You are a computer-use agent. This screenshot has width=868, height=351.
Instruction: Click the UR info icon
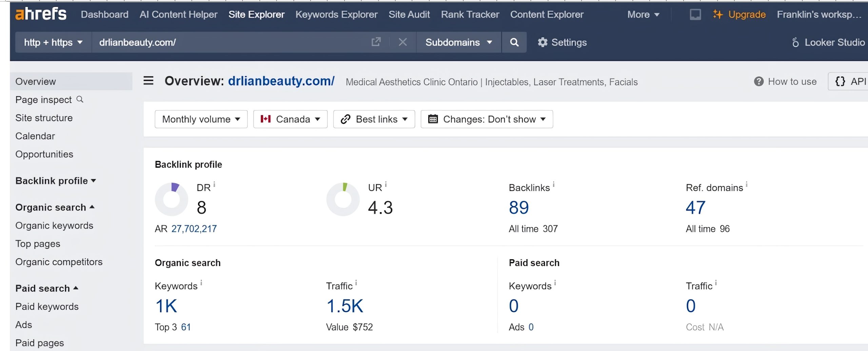pyautogui.click(x=386, y=185)
